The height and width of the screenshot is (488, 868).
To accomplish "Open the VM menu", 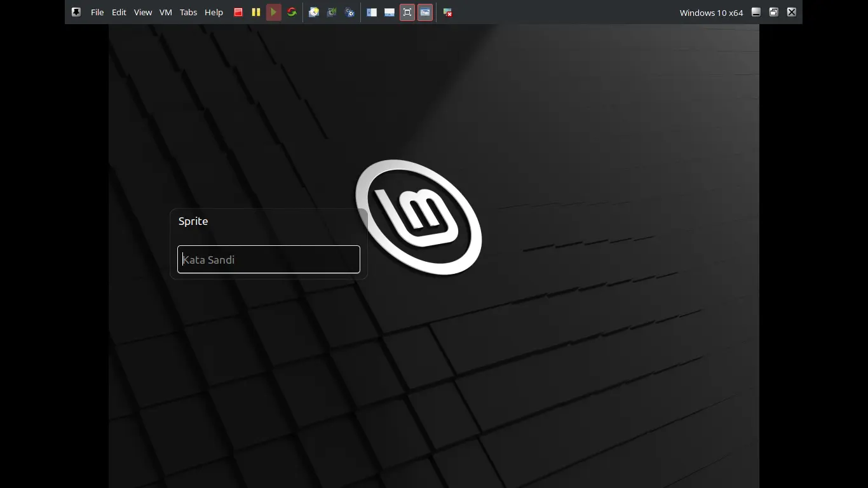I will click(x=166, y=12).
